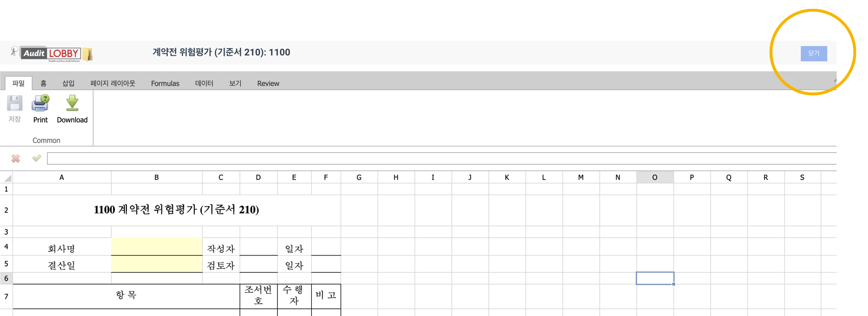Select the yellow cell beside 결산일
The width and height of the screenshot is (868, 316).
157,264
